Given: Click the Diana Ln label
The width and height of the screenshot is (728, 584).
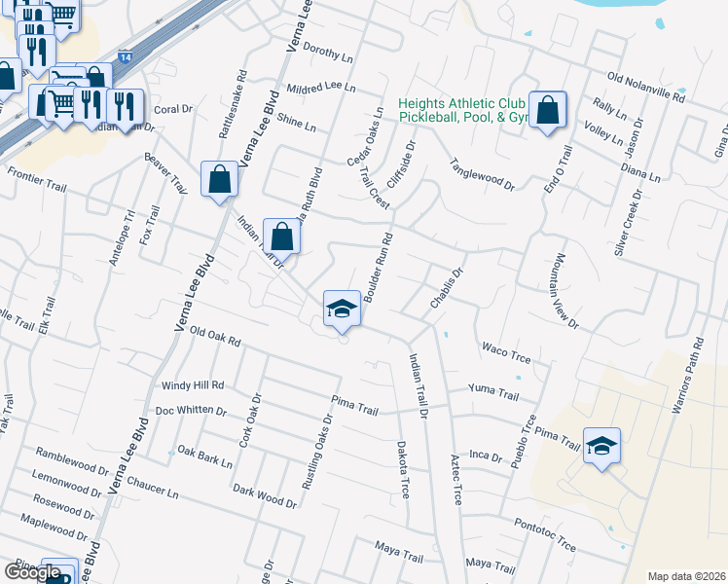Looking at the screenshot, I should [x=640, y=172].
